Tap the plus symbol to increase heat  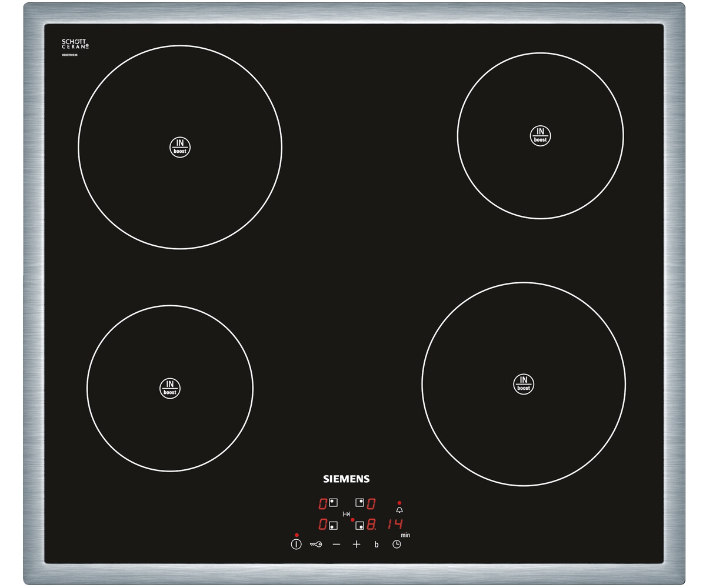357,544
